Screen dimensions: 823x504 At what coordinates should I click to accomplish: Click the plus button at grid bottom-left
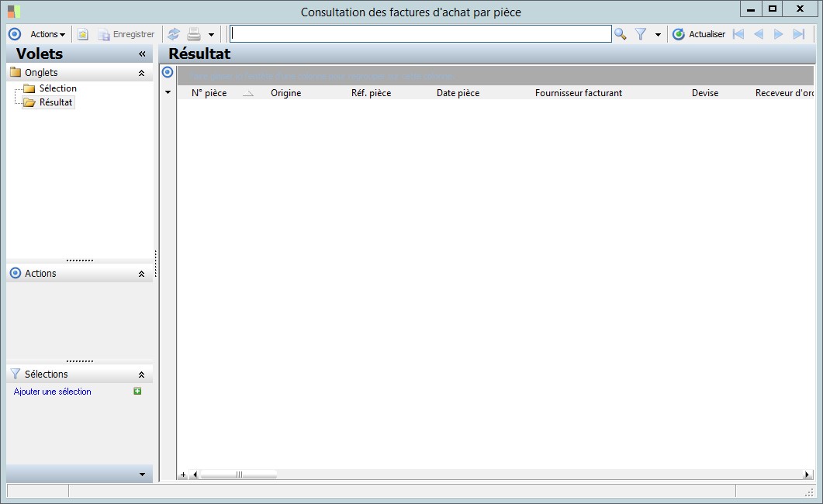183,475
